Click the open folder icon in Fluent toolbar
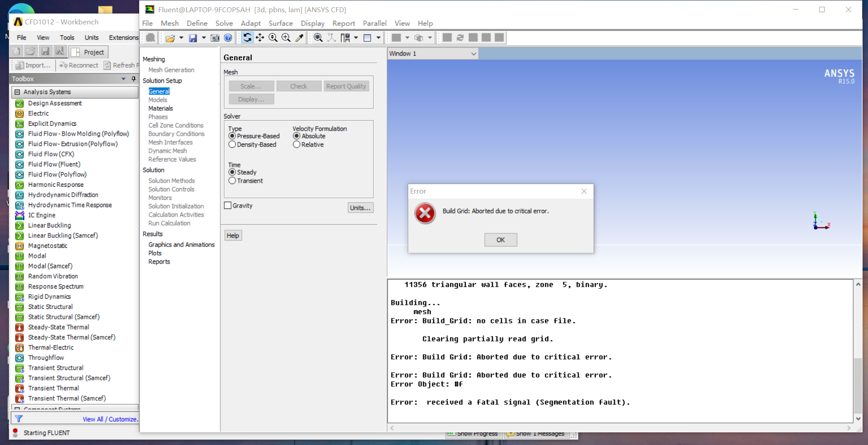 coord(170,38)
